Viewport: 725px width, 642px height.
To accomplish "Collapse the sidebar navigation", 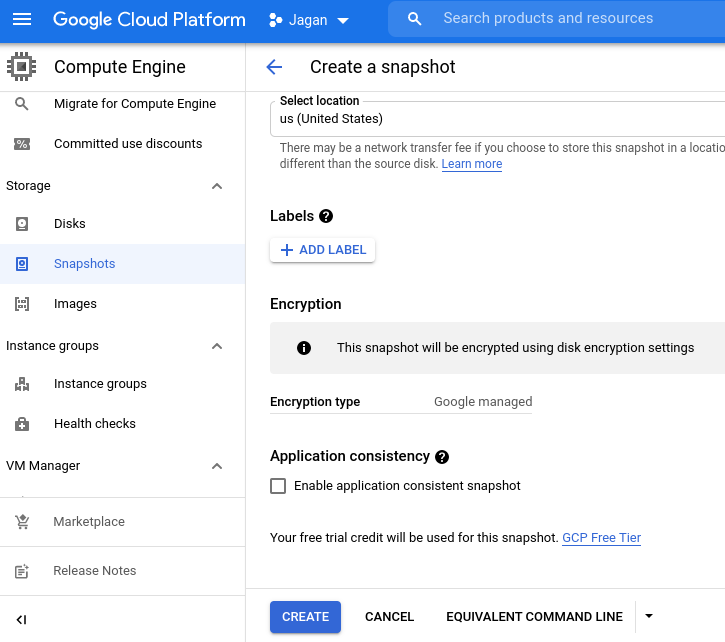I will pyautogui.click(x=21, y=620).
